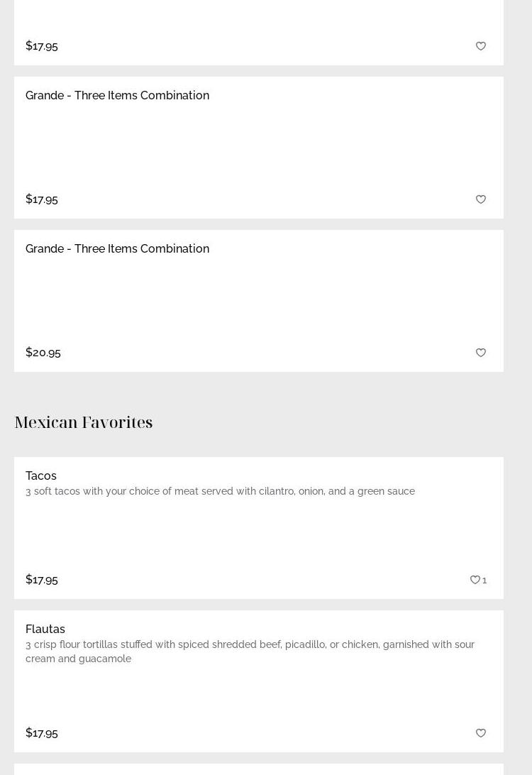Click the Tacos description about soft tacos
Image resolution: width=532 pixels, height=775 pixels.
tap(220, 491)
